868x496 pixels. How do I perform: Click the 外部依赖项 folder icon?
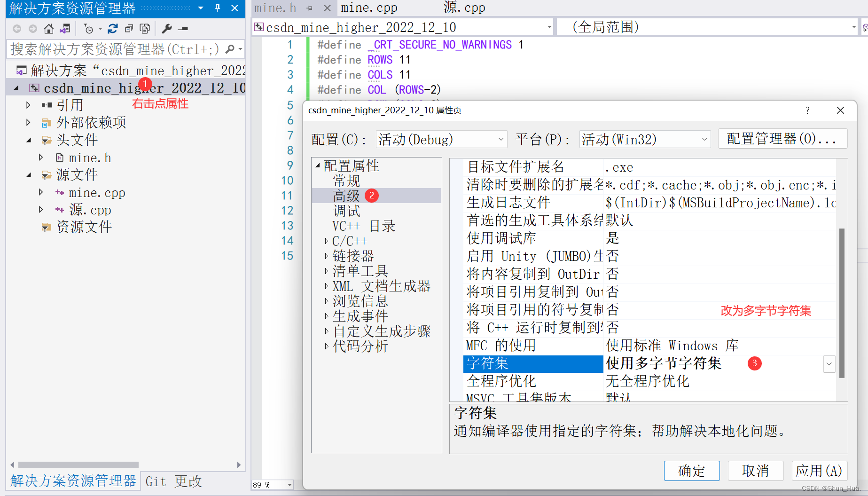[x=46, y=123]
